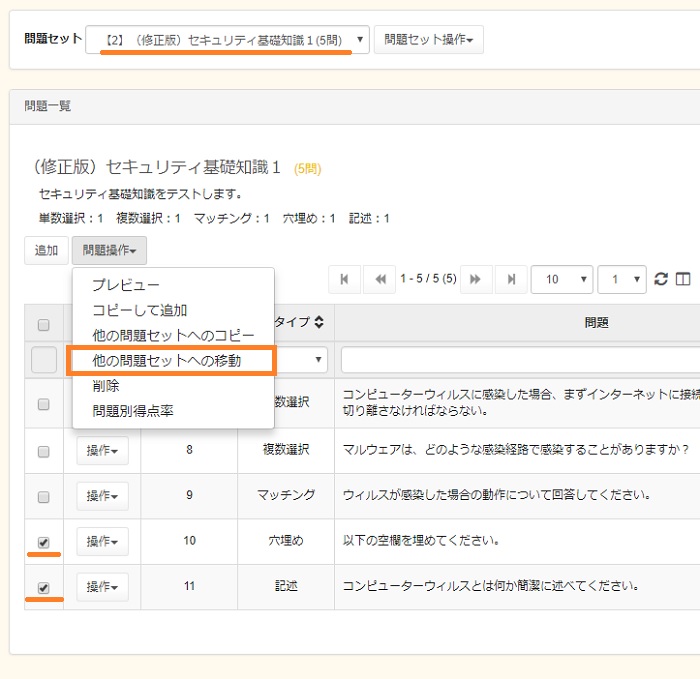Uncheck the checkbox for question 10 穴埋め
The height and width of the screenshot is (679, 700).
pyautogui.click(x=43, y=542)
